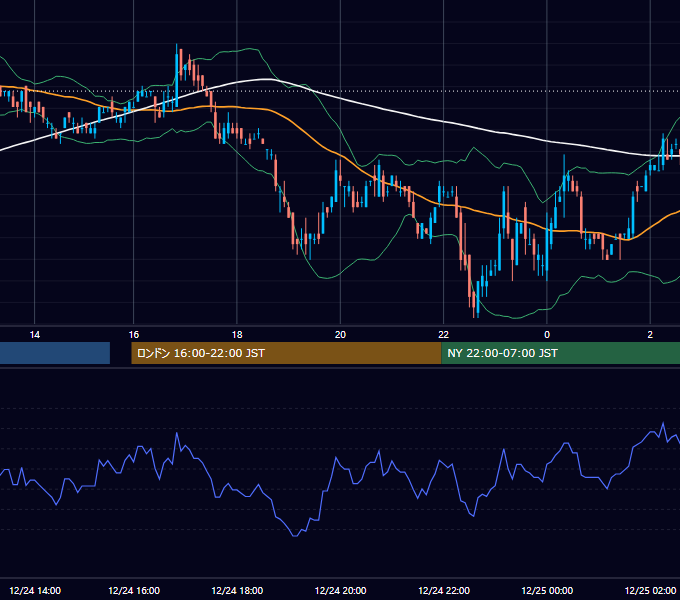Viewport: 680px width, 600px height.
Task: Click the hour 14 axis label
Action: (x=35, y=334)
